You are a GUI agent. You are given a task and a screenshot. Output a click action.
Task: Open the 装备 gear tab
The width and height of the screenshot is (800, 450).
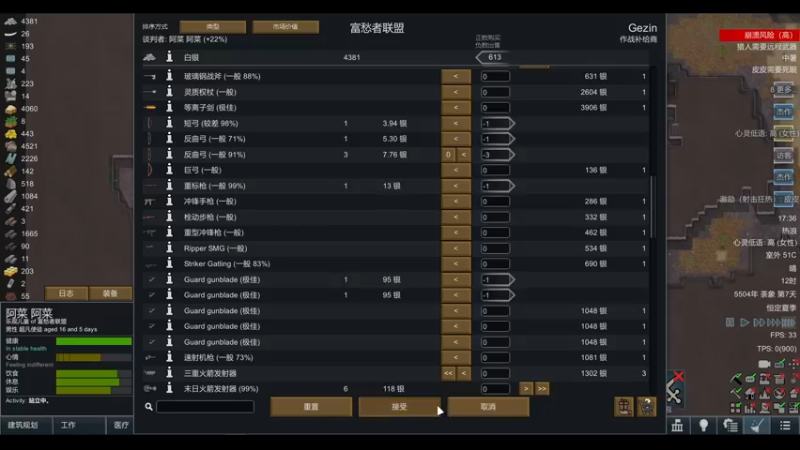[110, 293]
